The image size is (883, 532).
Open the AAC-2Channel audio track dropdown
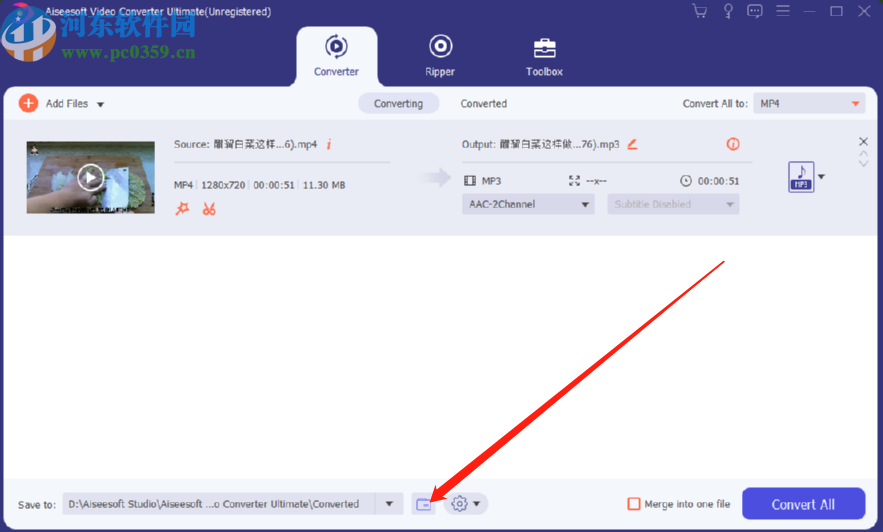coord(528,204)
